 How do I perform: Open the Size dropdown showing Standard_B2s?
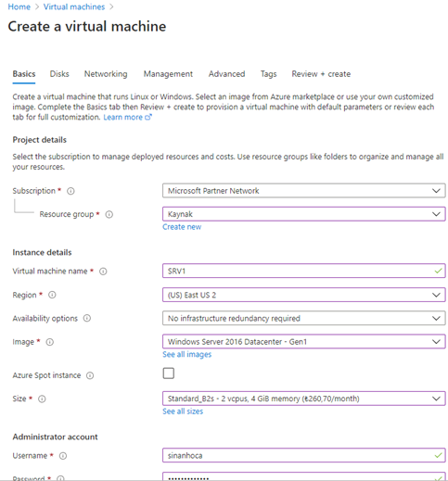tap(304, 399)
